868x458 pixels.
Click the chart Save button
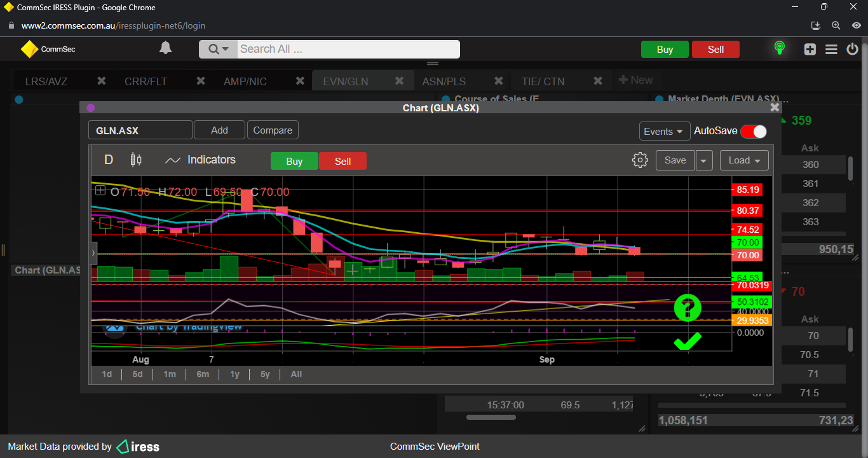pos(675,160)
